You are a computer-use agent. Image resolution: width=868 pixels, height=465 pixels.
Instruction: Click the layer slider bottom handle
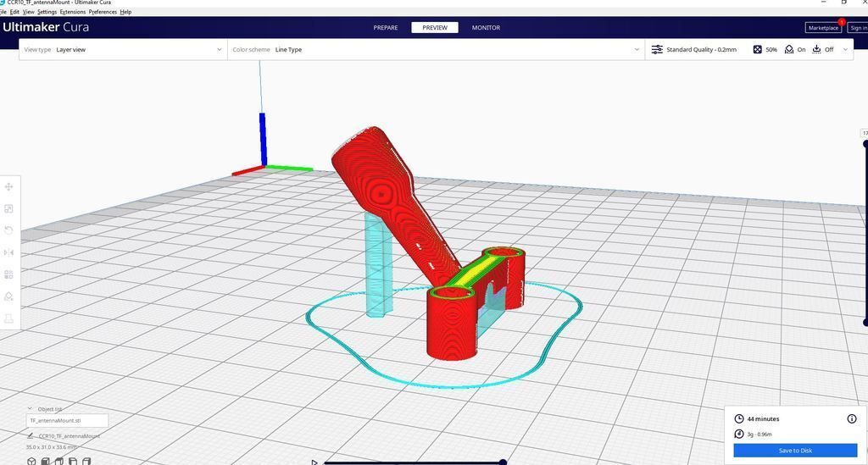click(x=865, y=323)
